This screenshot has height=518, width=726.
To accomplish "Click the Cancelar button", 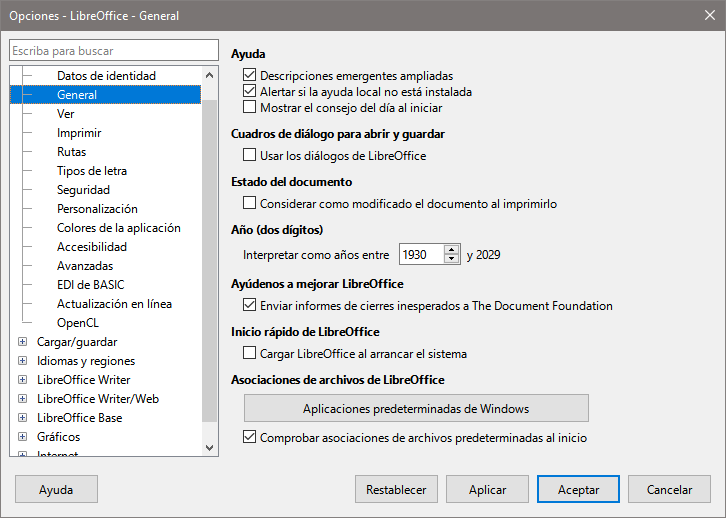I will tap(670, 489).
